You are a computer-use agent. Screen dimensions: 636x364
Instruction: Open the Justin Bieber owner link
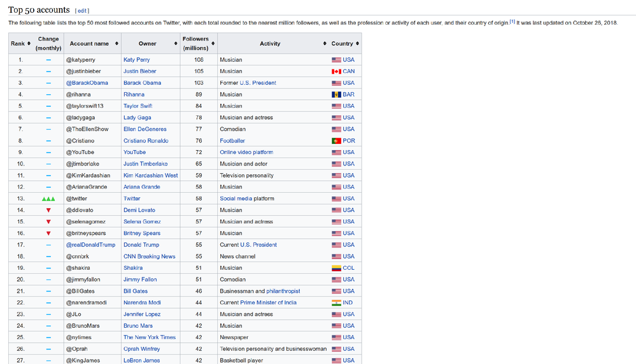click(x=140, y=71)
